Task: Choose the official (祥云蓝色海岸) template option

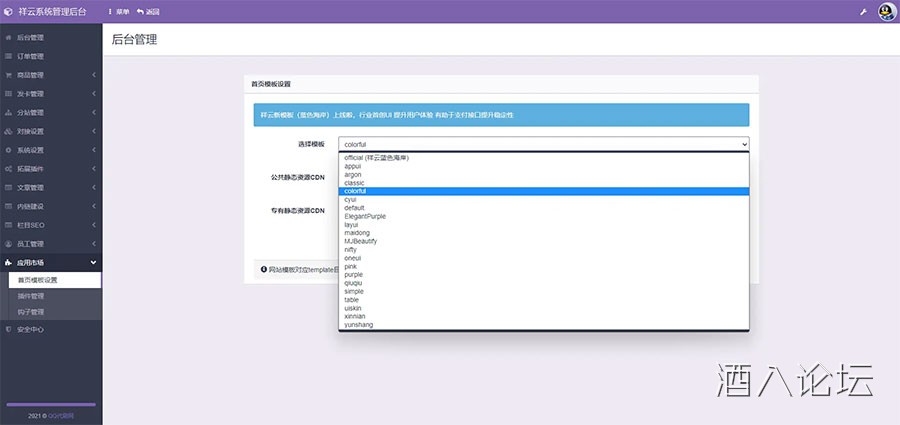Action: point(376,157)
